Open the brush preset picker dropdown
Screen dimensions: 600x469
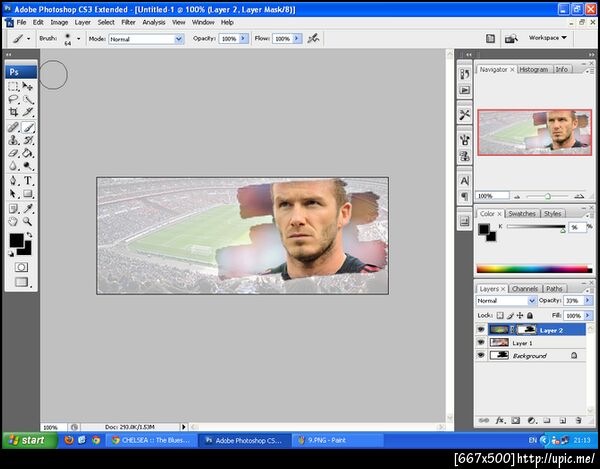pyautogui.click(x=78, y=39)
